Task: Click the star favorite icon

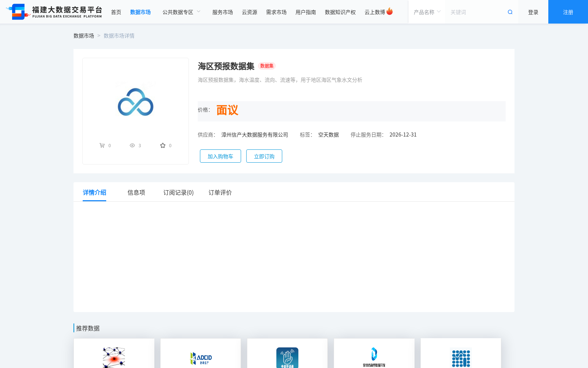Action: pos(163,145)
